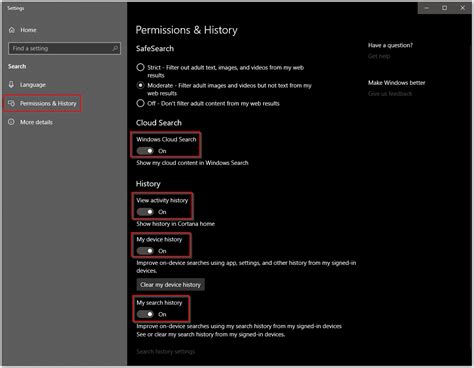Disable My device history toggle
Screen dimensions: 474x368
tap(145, 251)
